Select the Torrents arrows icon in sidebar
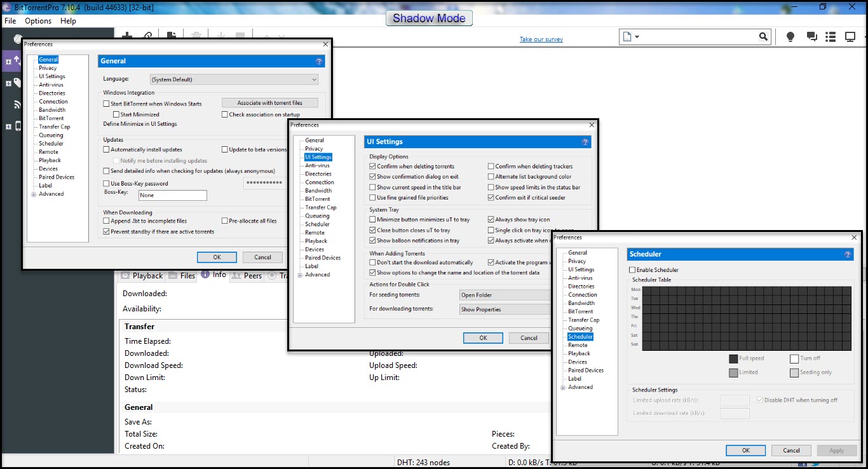868x469 pixels. [x=17, y=61]
